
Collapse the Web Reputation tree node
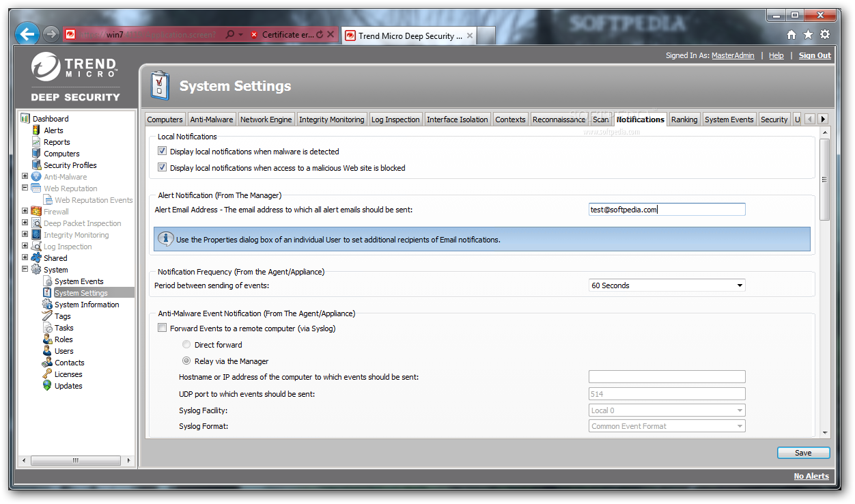(x=25, y=188)
